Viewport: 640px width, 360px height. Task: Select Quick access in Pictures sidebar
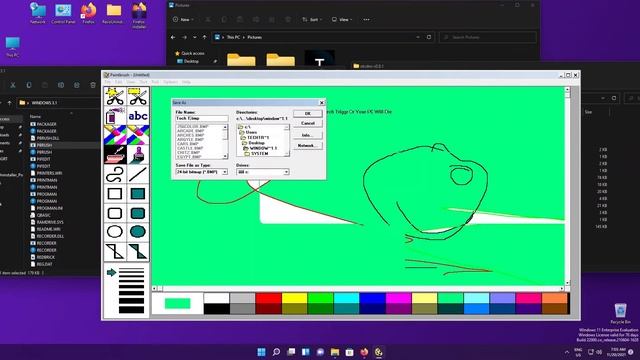tap(189, 53)
